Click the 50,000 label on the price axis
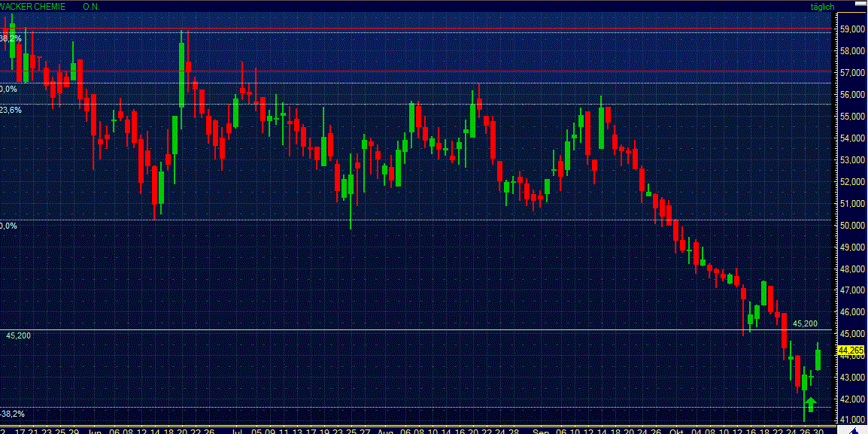Screen dimensions: 868x434 click(852, 224)
